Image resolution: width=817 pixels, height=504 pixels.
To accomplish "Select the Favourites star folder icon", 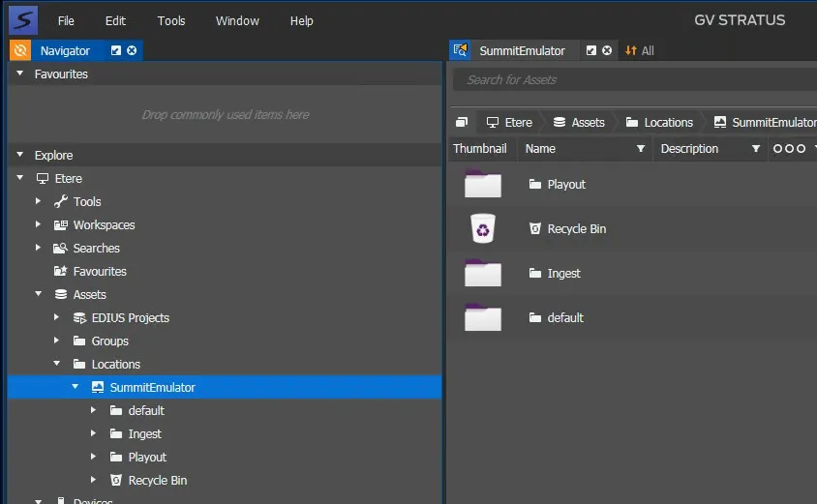I will click(x=61, y=272).
